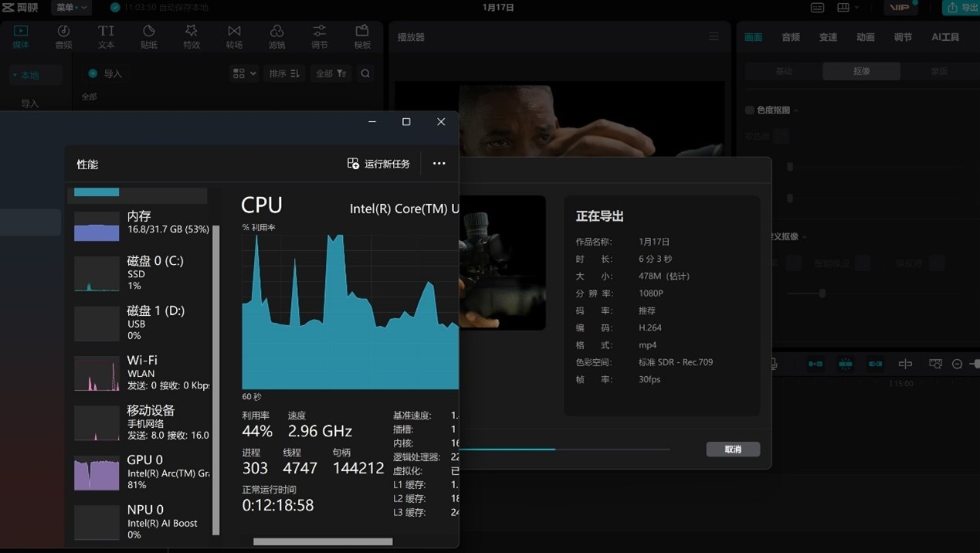980x553 pixels.
Task: Click the timeline zoom-to-fit ruler icon
Action: (x=935, y=364)
